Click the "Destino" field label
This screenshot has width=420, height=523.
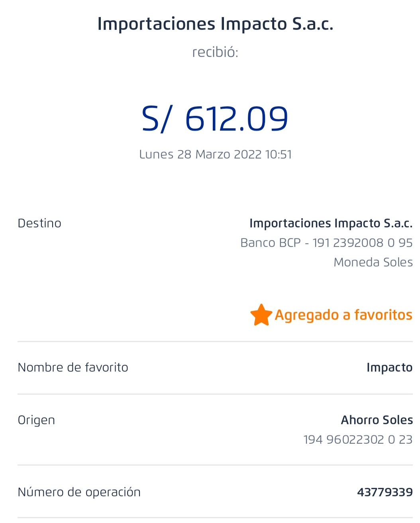39,223
